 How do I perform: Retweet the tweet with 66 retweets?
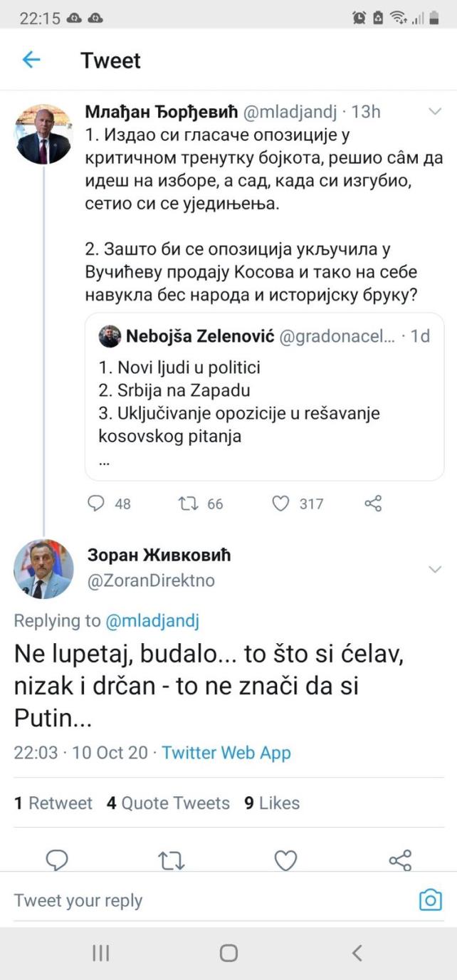pyautogui.click(x=188, y=504)
